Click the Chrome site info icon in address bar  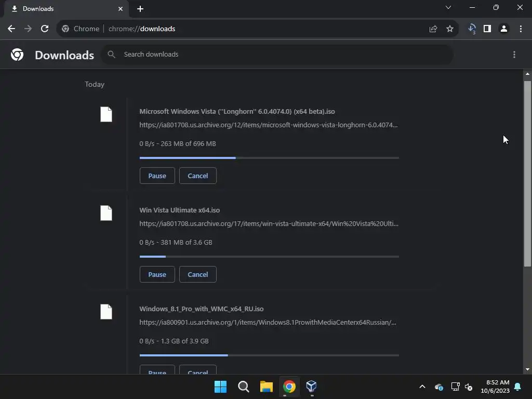coord(65,29)
